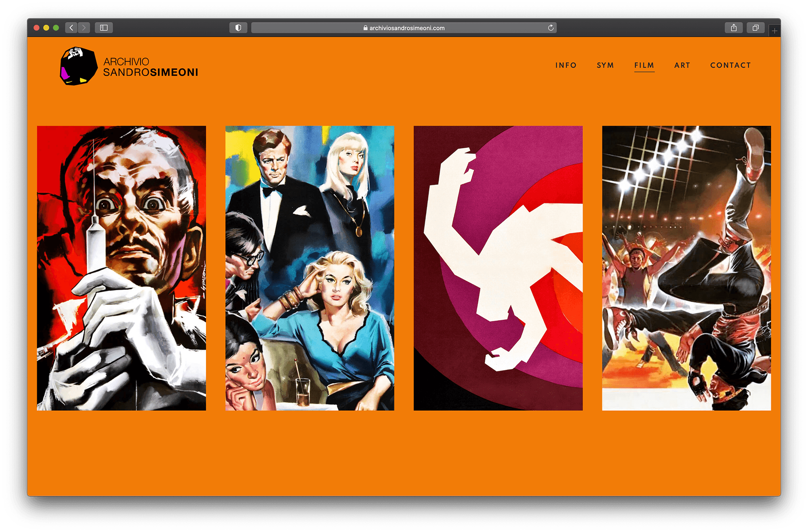Click the ARCHIVIO SANDROSIMEONI title link
Screen dimensions: 808x532
pos(150,67)
